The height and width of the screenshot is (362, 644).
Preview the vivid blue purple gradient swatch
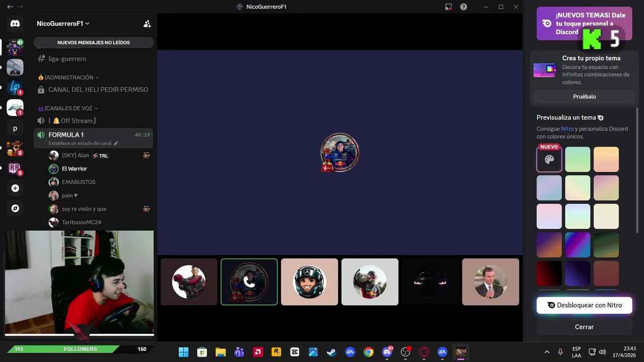point(578,245)
